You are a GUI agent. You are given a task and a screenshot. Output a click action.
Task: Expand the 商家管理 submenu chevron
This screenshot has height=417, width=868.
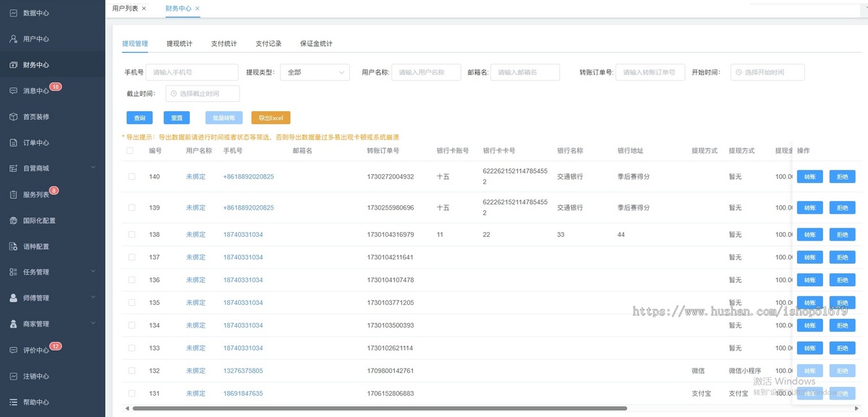(93, 324)
